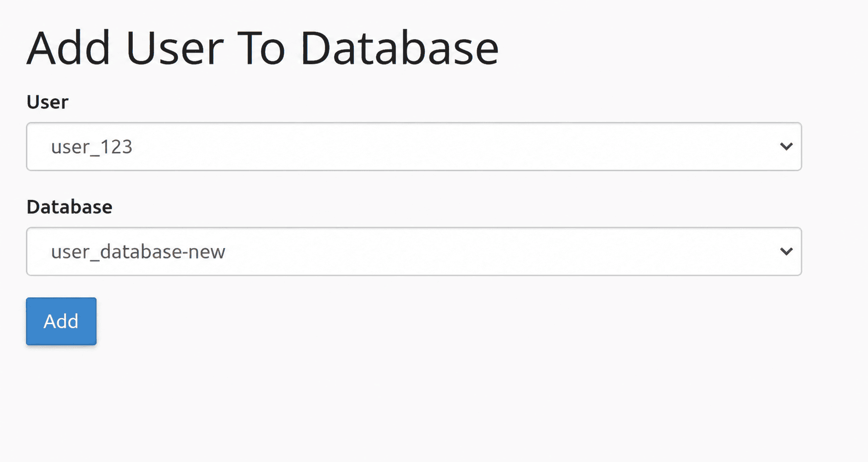
Task: Click the Add User To Database heading
Action: pyautogui.click(x=263, y=48)
